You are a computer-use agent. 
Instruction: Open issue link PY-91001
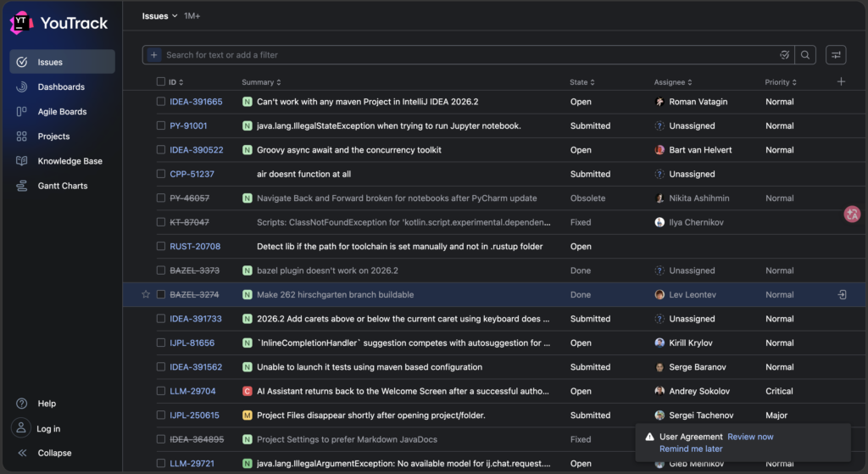[x=188, y=125]
